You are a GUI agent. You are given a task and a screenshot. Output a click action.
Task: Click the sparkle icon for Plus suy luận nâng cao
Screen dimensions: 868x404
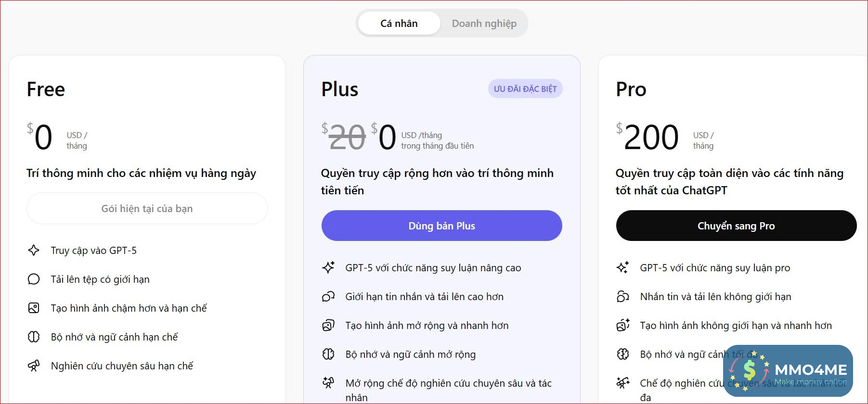pyautogui.click(x=328, y=267)
